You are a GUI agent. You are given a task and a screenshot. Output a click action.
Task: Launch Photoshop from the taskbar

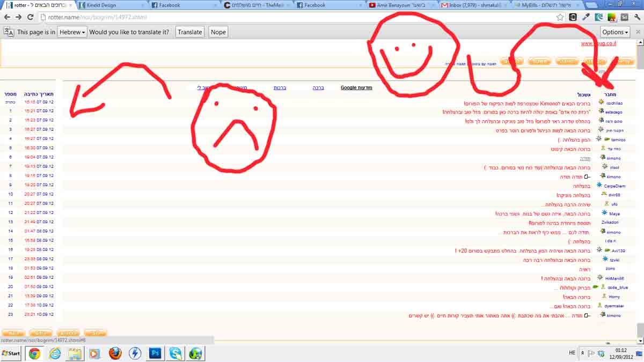click(x=155, y=353)
